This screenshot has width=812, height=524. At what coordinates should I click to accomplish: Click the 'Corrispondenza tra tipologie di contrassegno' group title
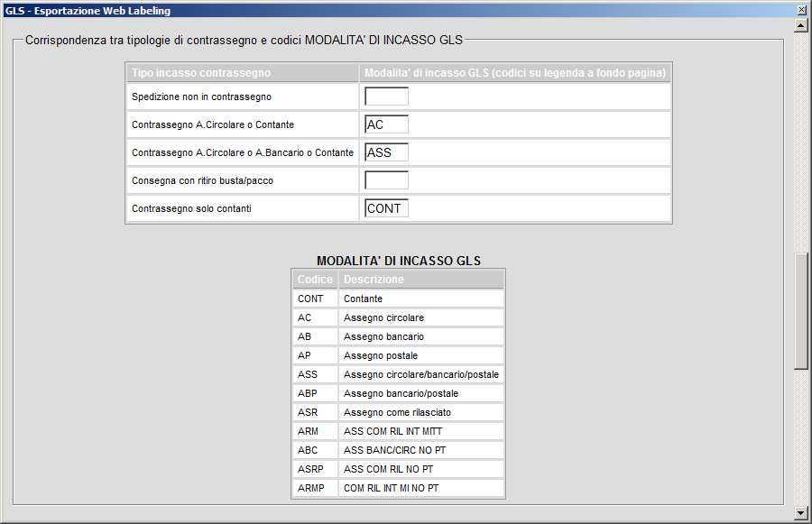[244, 41]
